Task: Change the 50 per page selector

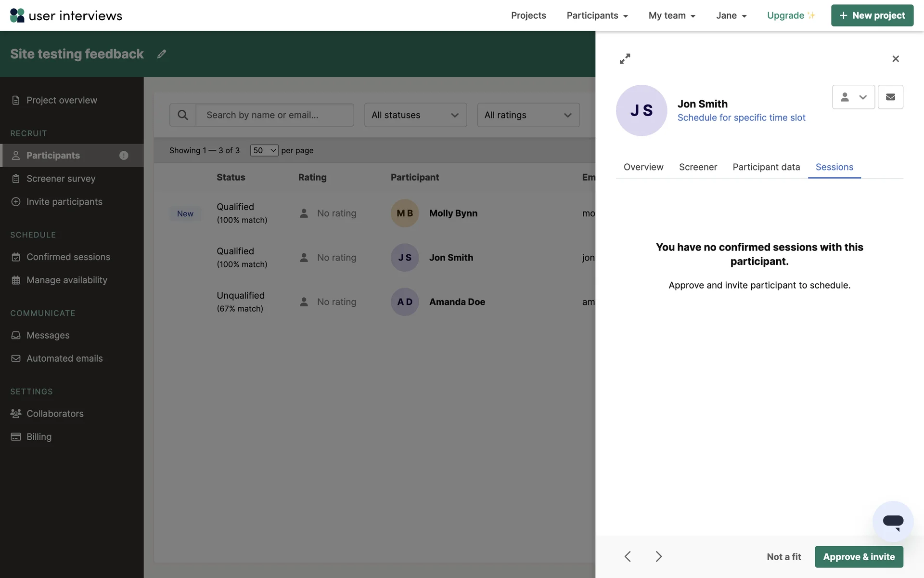Action: click(264, 150)
